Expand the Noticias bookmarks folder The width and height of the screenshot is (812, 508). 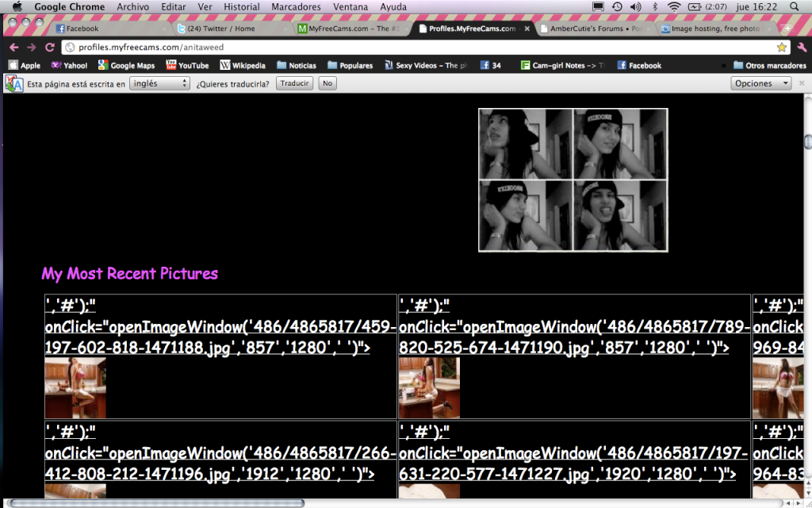[x=297, y=65]
